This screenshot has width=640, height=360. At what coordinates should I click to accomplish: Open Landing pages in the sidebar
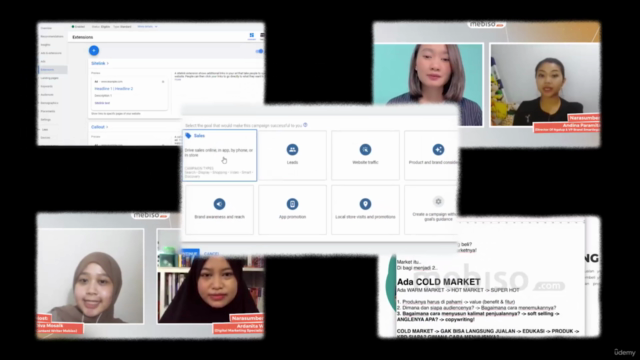pos(49,78)
